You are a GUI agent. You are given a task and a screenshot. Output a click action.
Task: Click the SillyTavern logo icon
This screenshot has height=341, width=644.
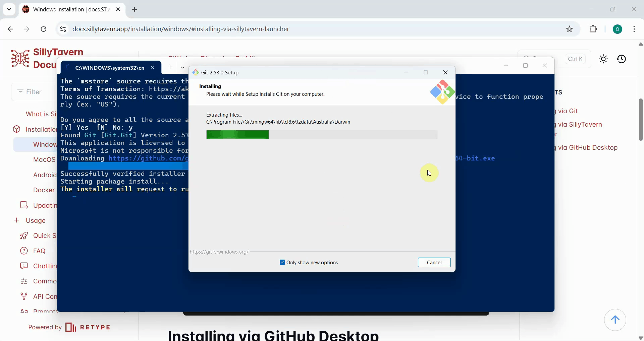pyautogui.click(x=20, y=58)
